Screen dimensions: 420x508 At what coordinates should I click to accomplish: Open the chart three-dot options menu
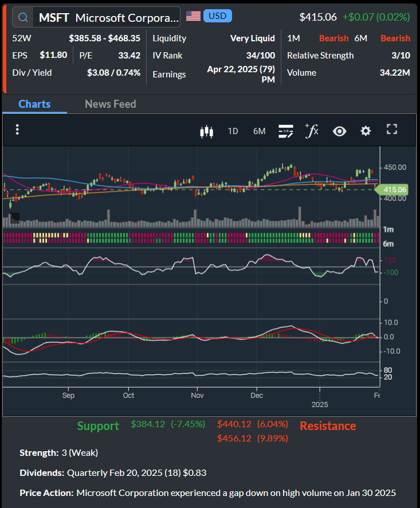(x=18, y=130)
